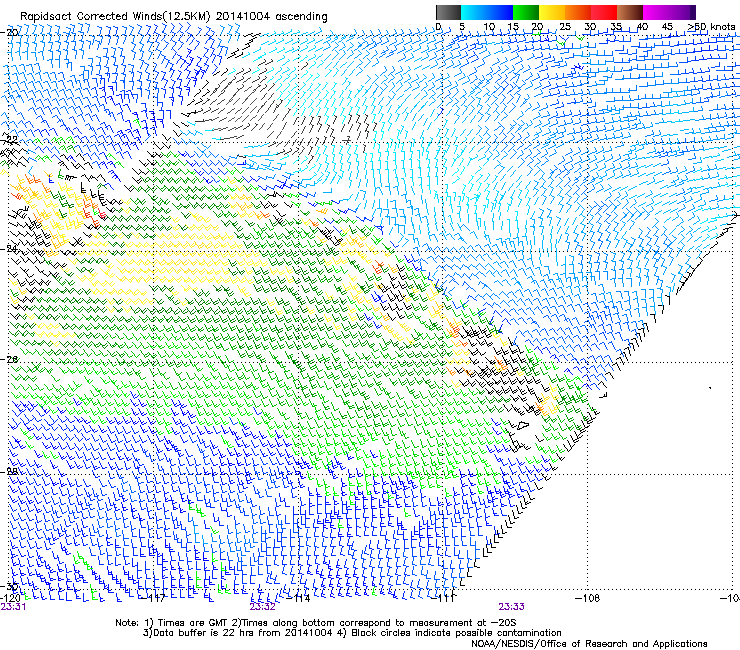
Task: Click the '-24' latitude axis label
Action: (9, 248)
